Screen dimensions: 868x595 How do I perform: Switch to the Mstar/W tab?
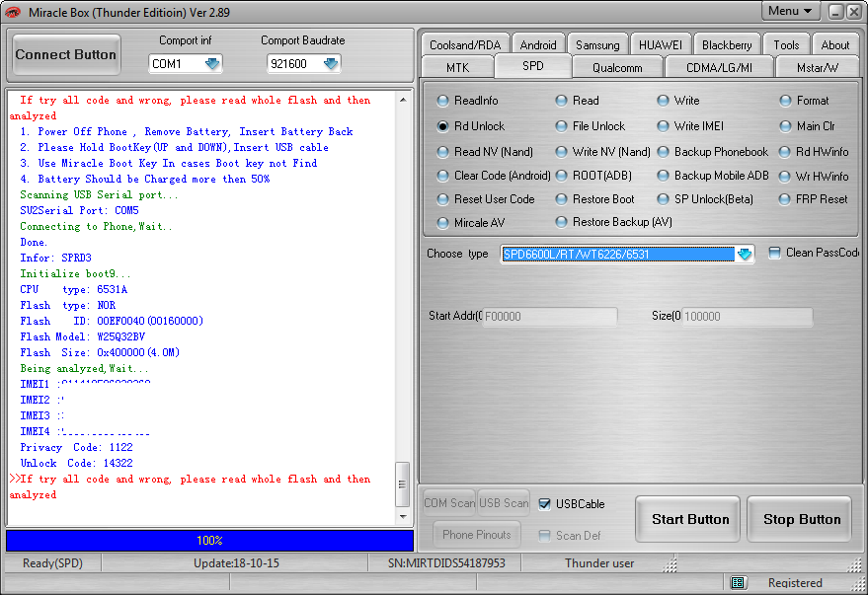tap(817, 67)
